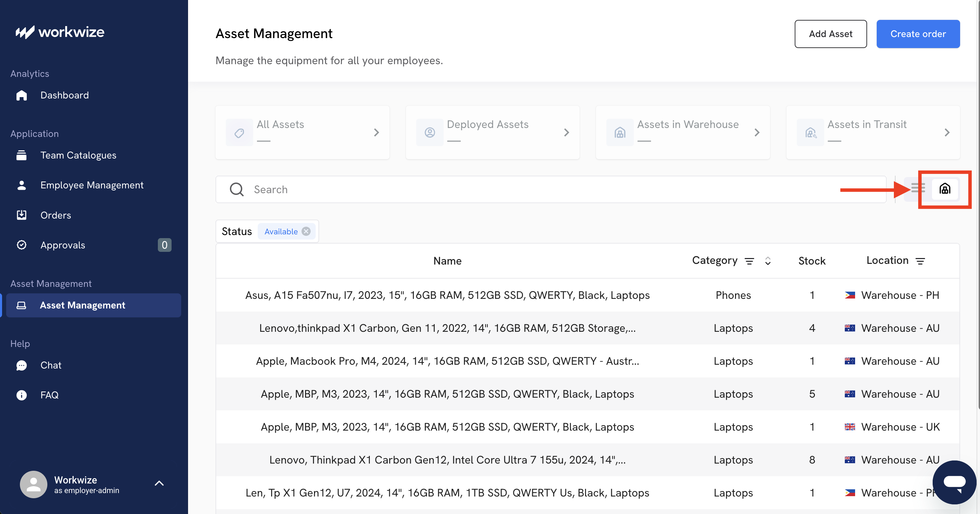Viewport: 980px width, 514px height.
Task: Open the floating chat widget
Action: click(x=954, y=482)
